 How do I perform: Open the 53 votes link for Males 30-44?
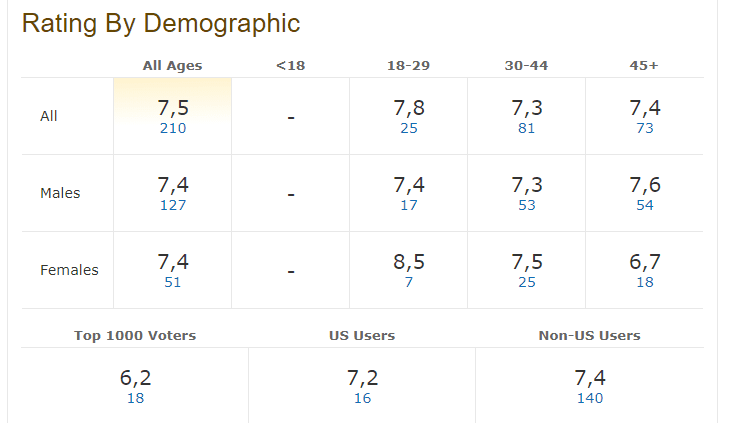527,205
